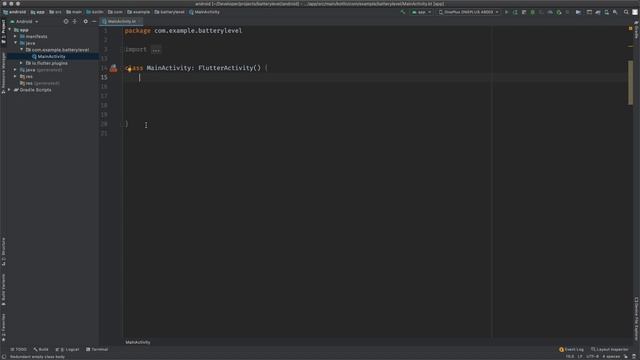Click the intention lightbulb on class line

129,69
